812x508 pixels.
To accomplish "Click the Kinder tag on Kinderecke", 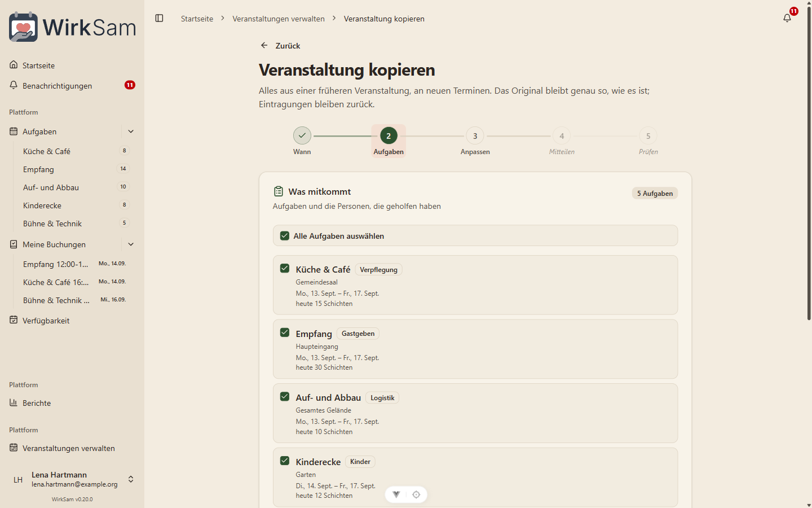I will (x=360, y=462).
